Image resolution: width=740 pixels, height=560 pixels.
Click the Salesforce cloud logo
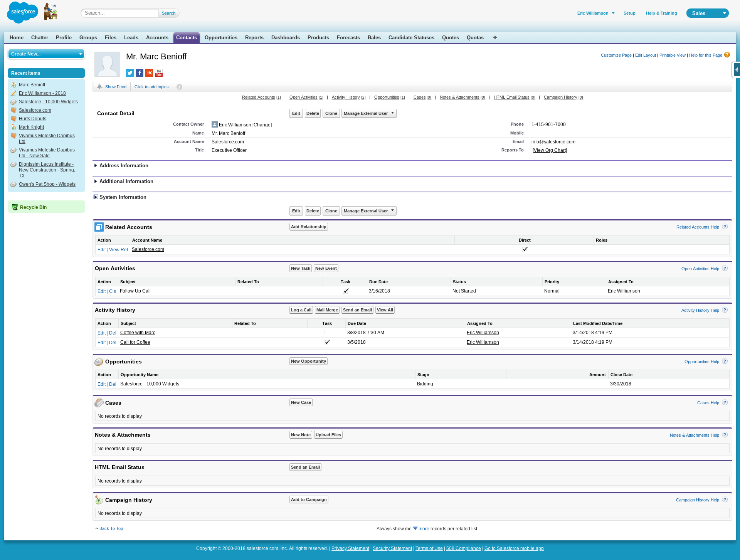point(22,12)
